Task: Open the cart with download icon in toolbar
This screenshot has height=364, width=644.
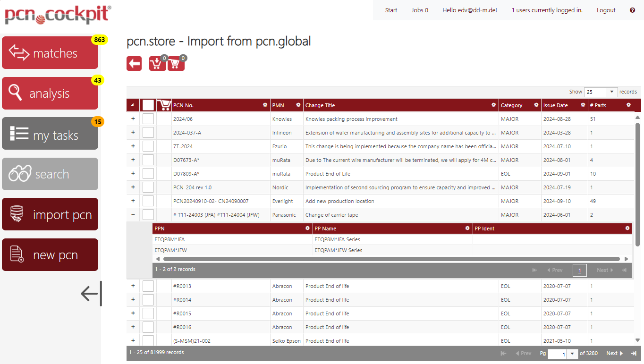Action: (x=157, y=63)
